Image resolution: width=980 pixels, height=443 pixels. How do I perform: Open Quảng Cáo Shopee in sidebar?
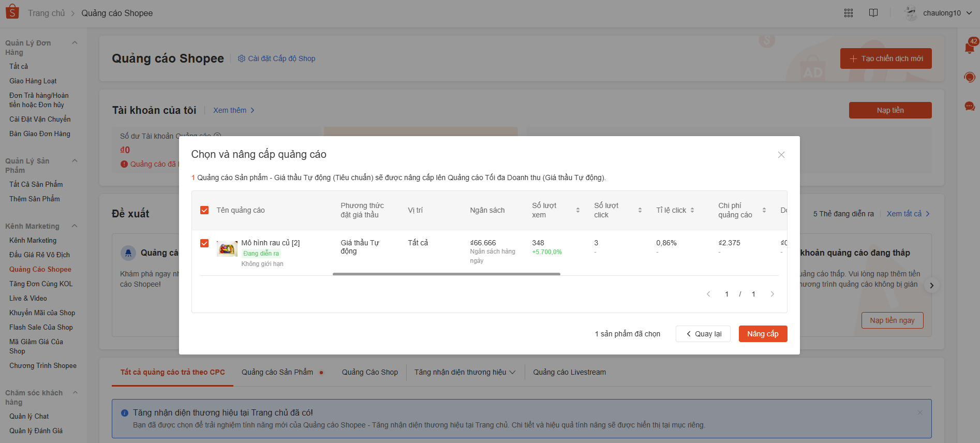(x=40, y=269)
